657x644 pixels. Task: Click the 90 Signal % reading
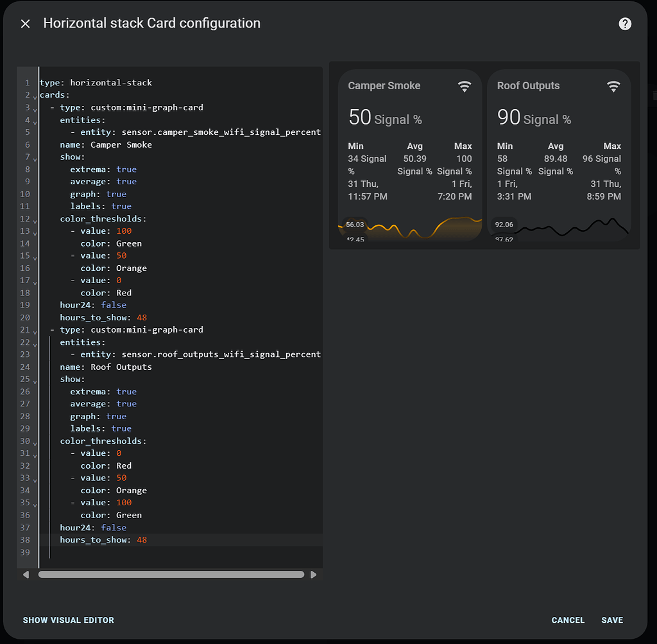pyautogui.click(x=534, y=118)
